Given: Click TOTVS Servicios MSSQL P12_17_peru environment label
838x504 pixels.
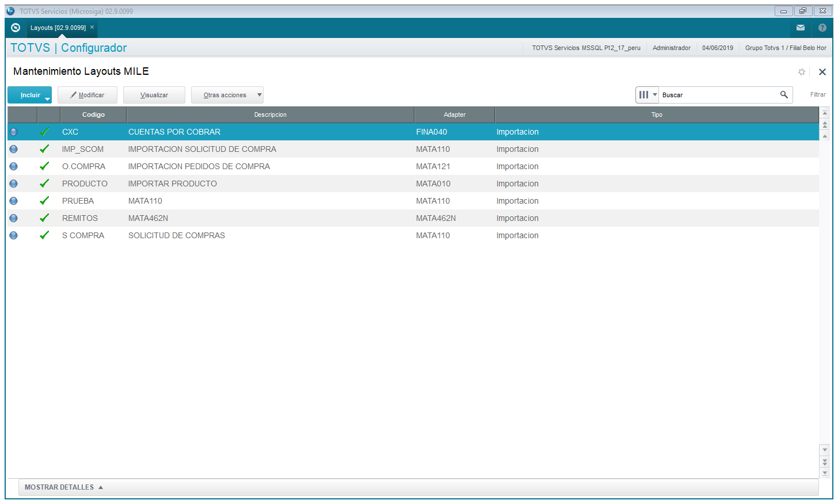Looking at the screenshot, I should (586, 48).
